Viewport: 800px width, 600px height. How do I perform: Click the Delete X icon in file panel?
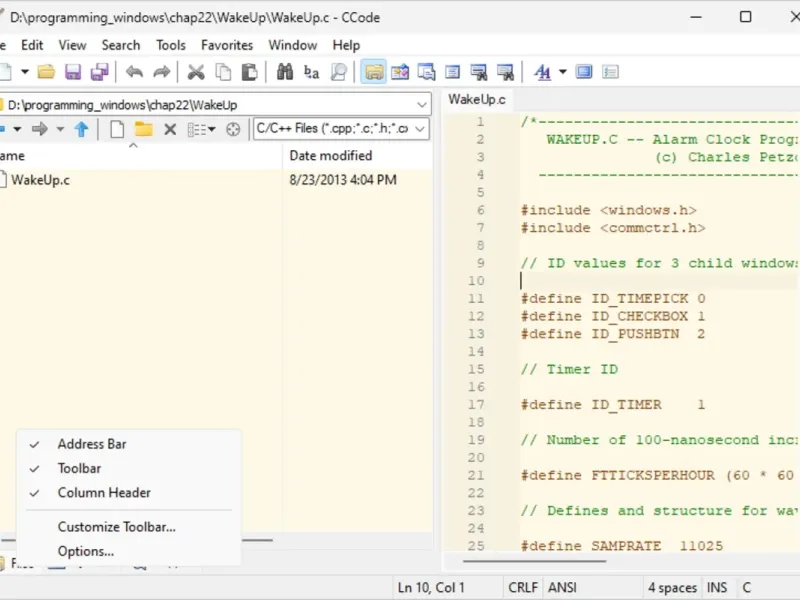click(170, 129)
